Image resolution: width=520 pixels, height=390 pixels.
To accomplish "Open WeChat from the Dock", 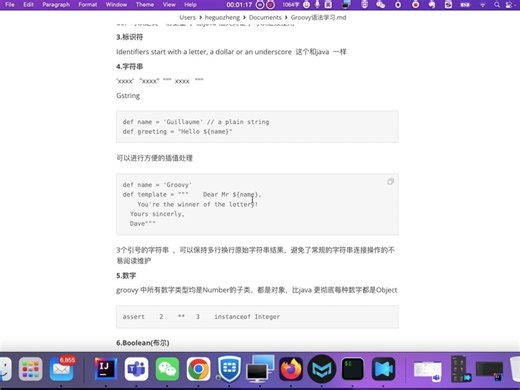I will coord(167,369).
